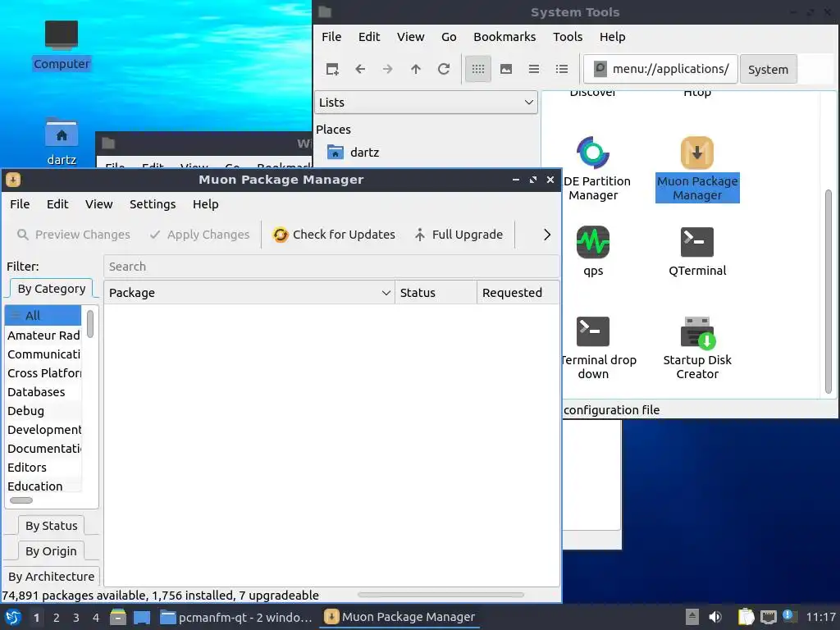
Task: Click the Requested column header
Action: click(x=518, y=293)
